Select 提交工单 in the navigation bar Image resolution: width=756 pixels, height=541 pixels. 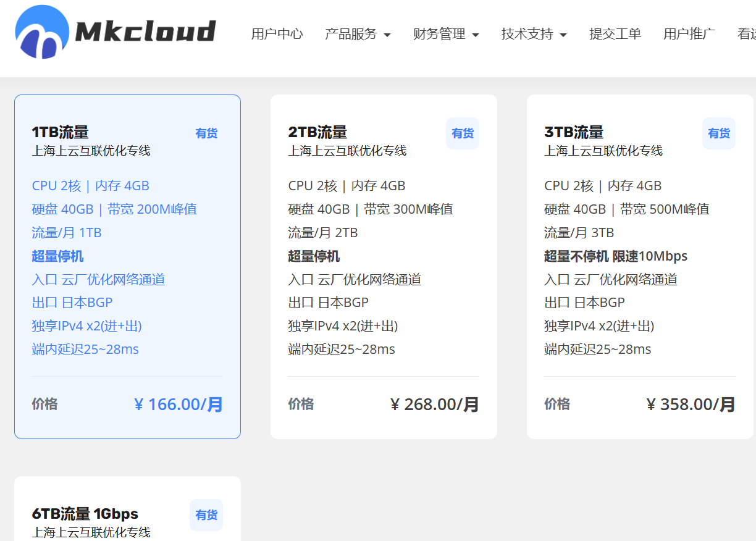(615, 35)
